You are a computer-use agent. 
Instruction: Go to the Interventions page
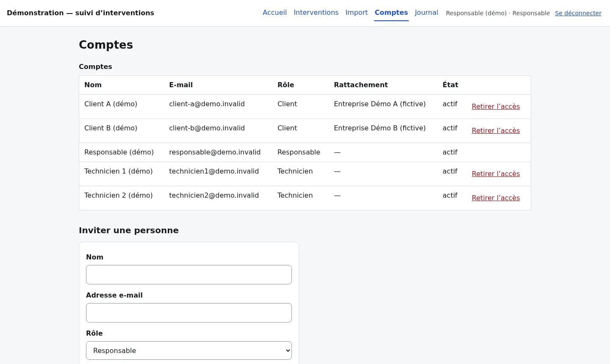click(x=316, y=13)
